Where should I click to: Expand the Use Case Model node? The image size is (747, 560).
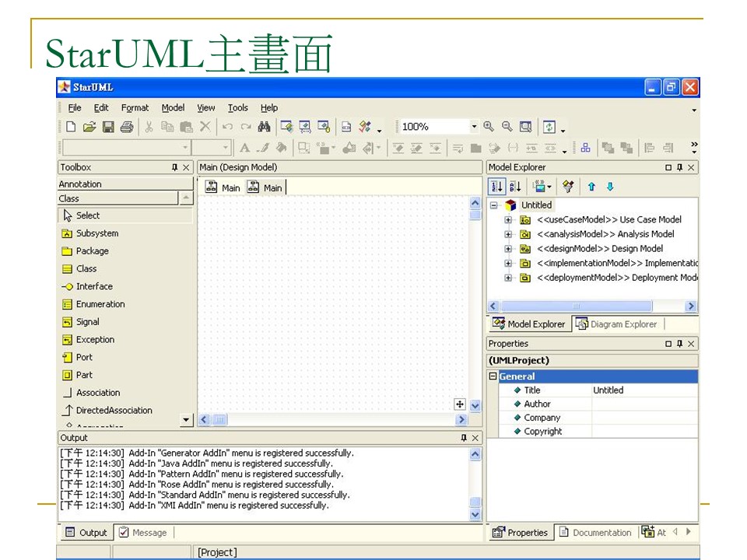pyautogui.click(x=508, y=220)
